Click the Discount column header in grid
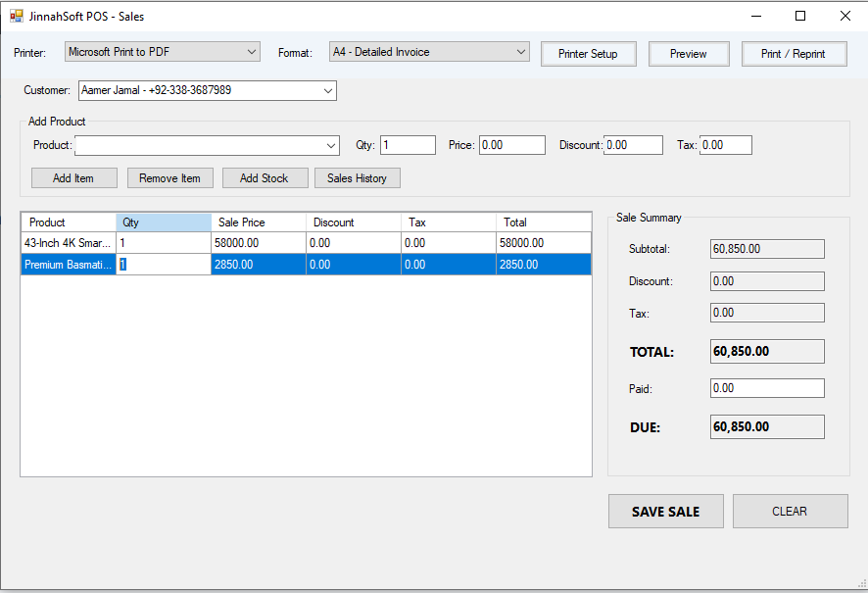868x593 pixels. coord(354,222)
